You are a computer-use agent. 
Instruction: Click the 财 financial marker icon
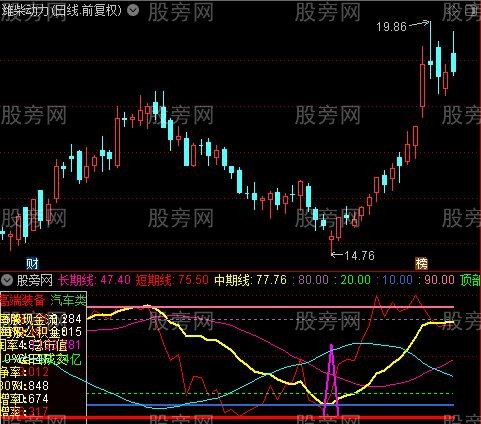[32, 264]
